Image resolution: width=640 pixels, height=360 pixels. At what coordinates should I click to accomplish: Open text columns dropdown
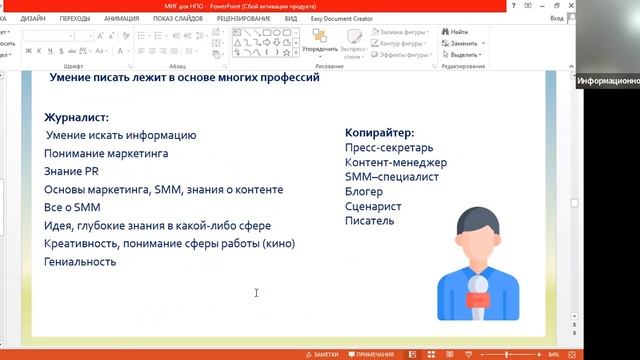tap(191, 51)
